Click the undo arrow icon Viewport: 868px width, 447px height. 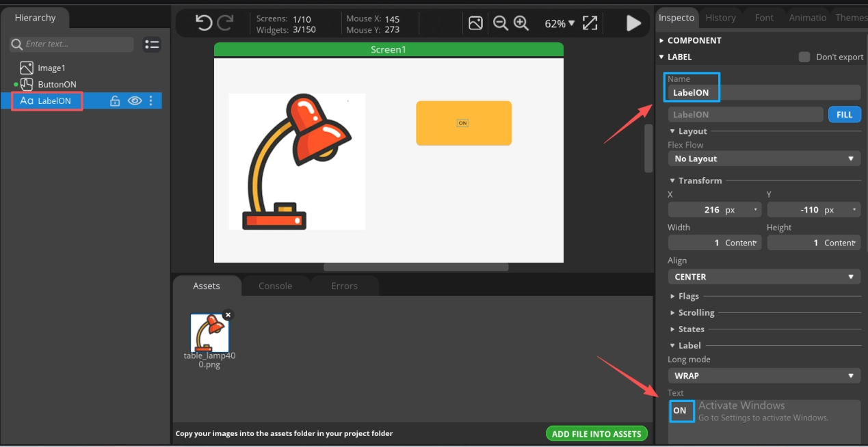[x=203, y=23]
